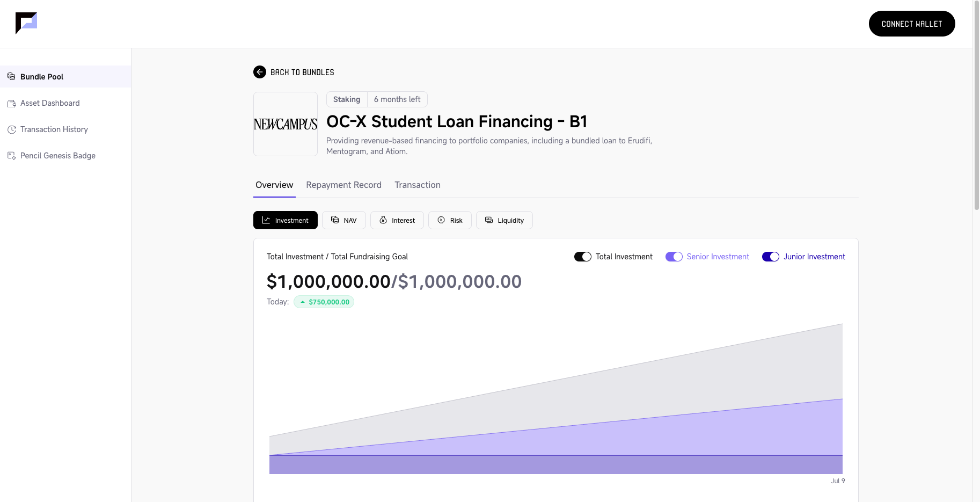The image size is (980, 502).
Task: Click the Asset Dashboard wallet icon
Action: pyautogui.click(x=11, y=103)
